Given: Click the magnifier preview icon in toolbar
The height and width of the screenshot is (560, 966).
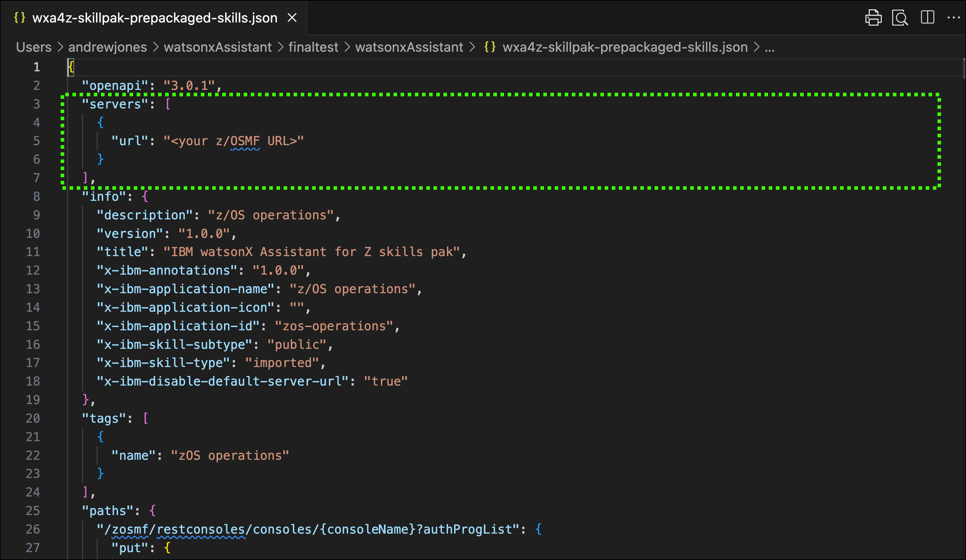Looking at the screenshot, I should click(x=900, y=17).
